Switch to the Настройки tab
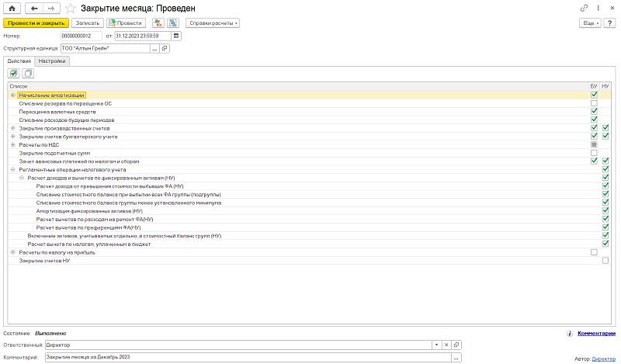The width and height of the screenshot is (621, 364). 52,61
